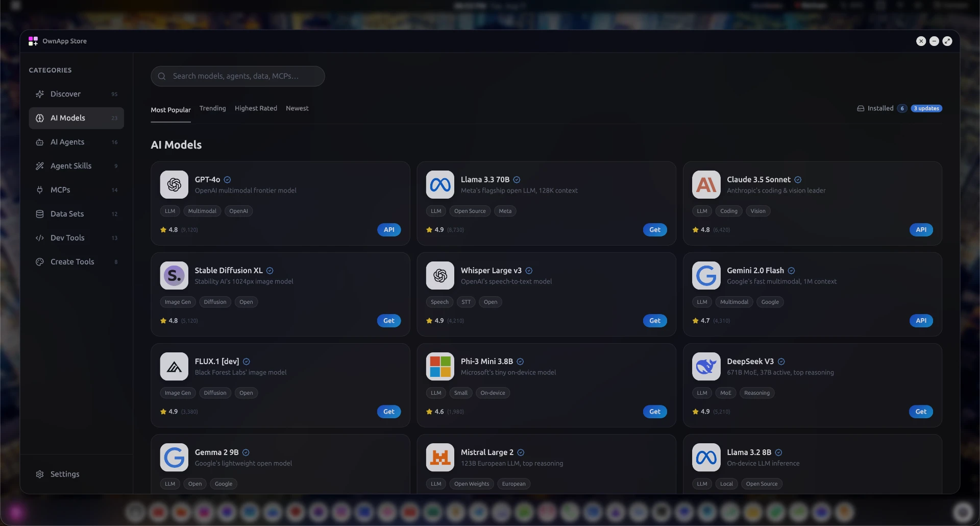This screenshot has height=526, width=980.
Task: Click the Open Source tag on Llama 3.3 70B
Action: point(470,211)
